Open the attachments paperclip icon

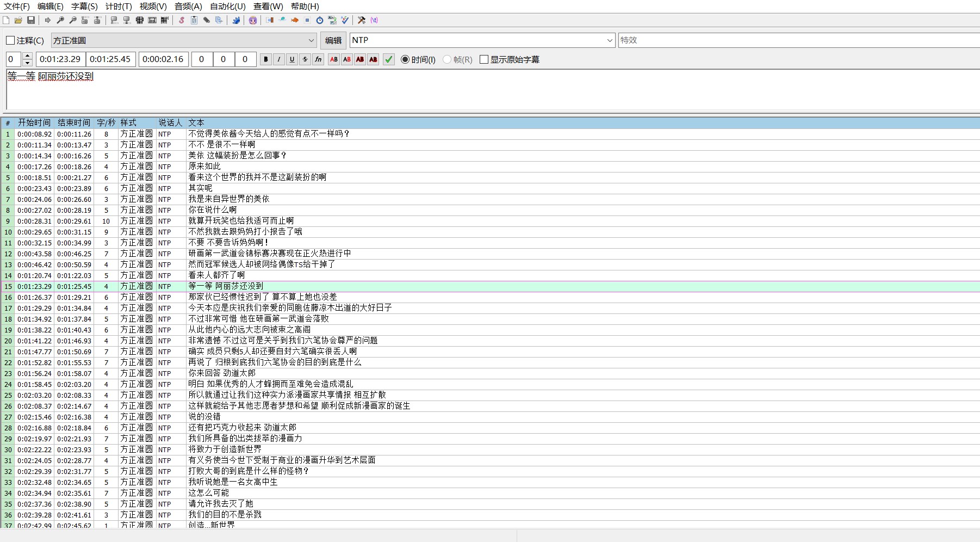(207, 20)
